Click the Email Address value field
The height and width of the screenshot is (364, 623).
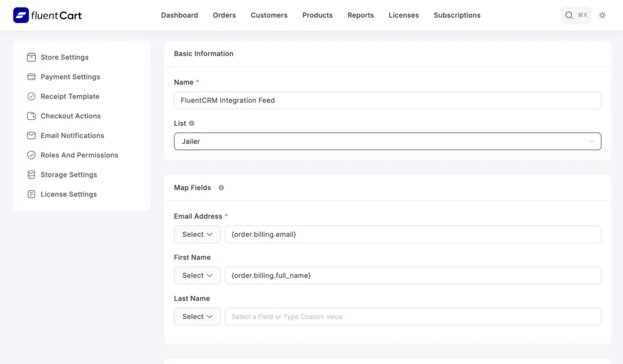413,234
